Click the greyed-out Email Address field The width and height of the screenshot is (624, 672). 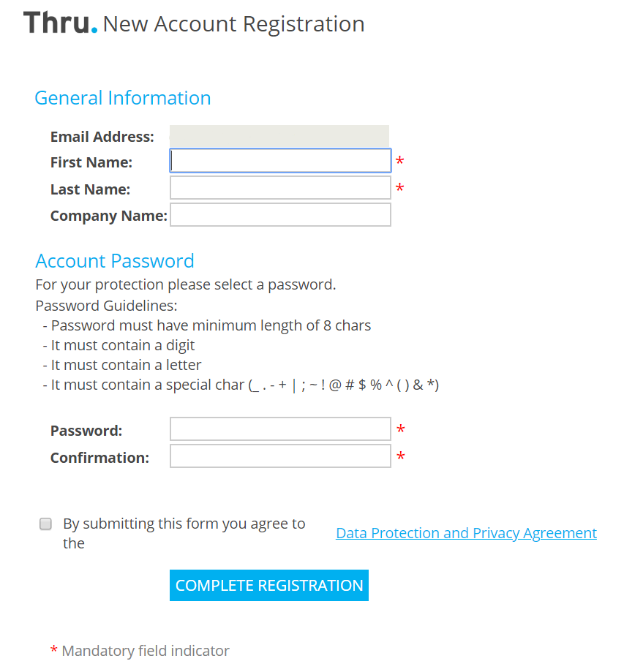coord(279,136)
